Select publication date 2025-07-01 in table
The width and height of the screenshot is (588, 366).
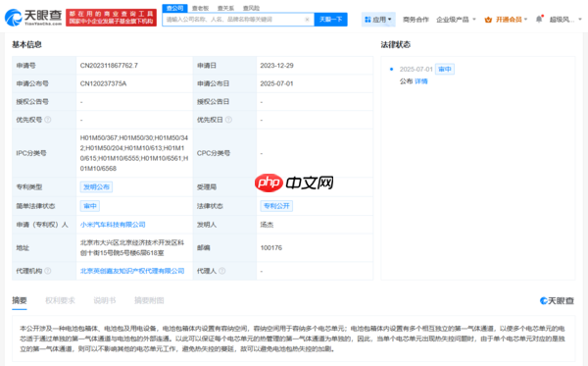coord(276,83)
